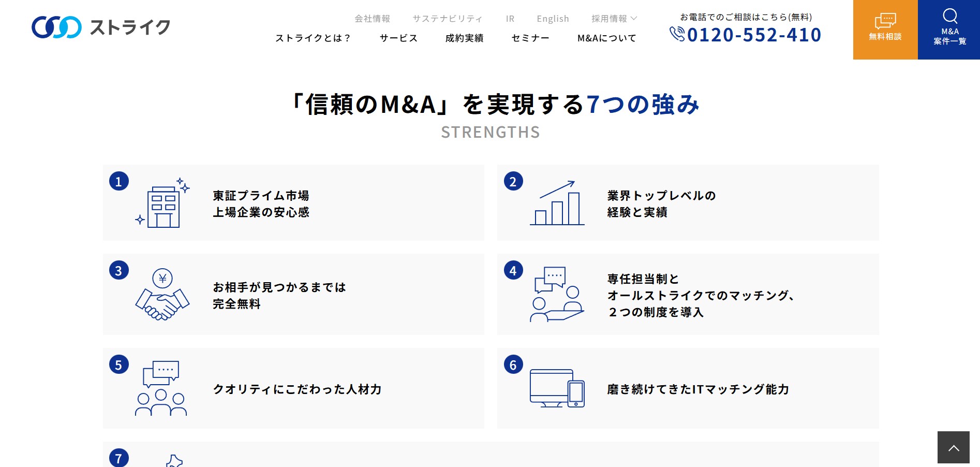The width and height of the screenshot is (980, 467).
Task: Click the bar chart icon for 業界トップレベル
Action: tap(557, 203)
